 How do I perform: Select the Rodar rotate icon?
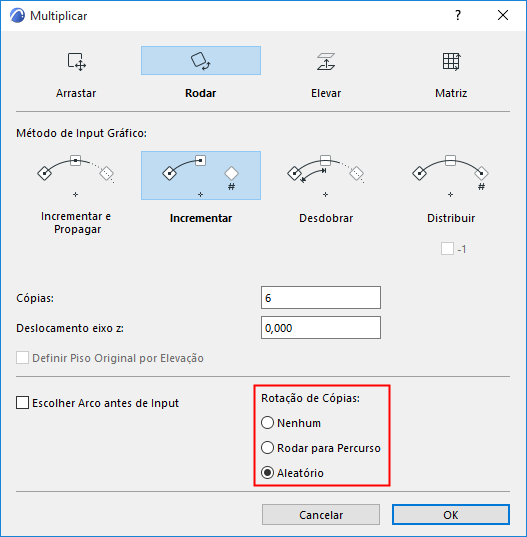pos(201,61)
